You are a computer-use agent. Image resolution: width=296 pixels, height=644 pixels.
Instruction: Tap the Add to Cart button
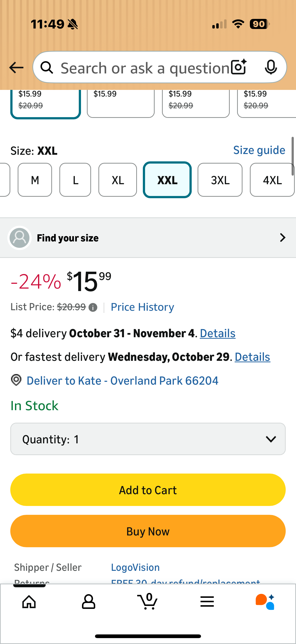[148, 490]
